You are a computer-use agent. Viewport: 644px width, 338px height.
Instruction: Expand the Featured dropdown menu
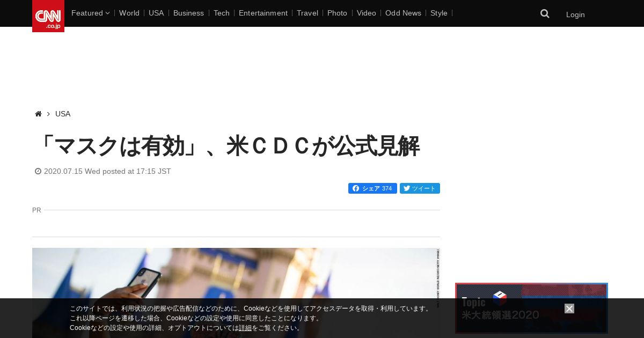(90, 13)
